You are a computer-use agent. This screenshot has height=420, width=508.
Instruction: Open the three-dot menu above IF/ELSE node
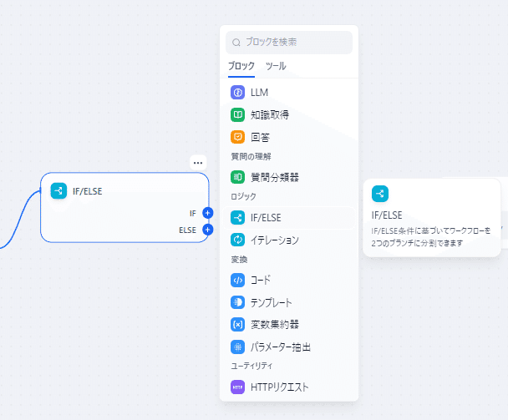pos(198,162)
